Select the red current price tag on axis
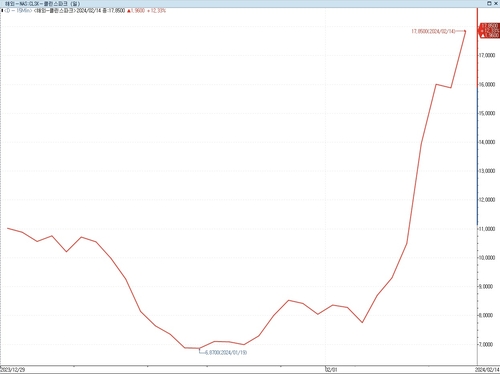The image size is (500, 374). [489, 31]
